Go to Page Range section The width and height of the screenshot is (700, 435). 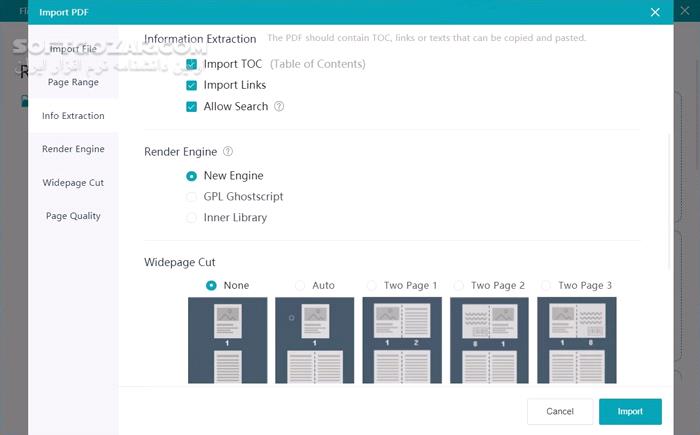73,82
